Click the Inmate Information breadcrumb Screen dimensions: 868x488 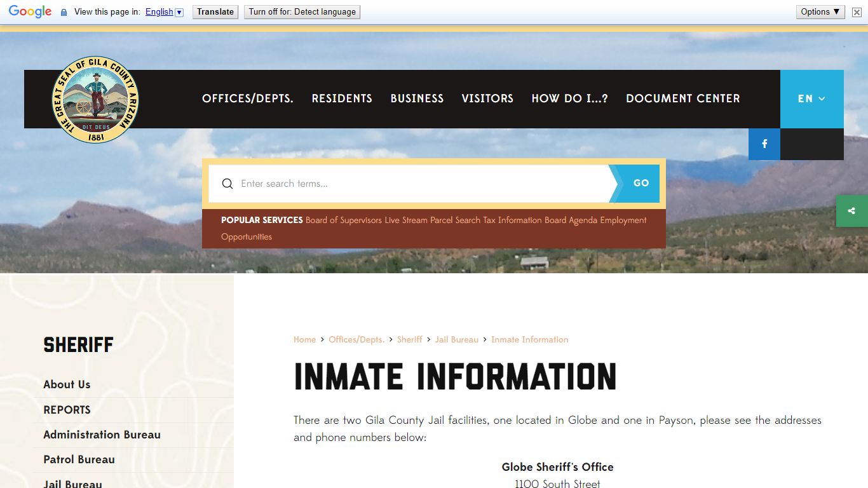click(x=530, y=340)
